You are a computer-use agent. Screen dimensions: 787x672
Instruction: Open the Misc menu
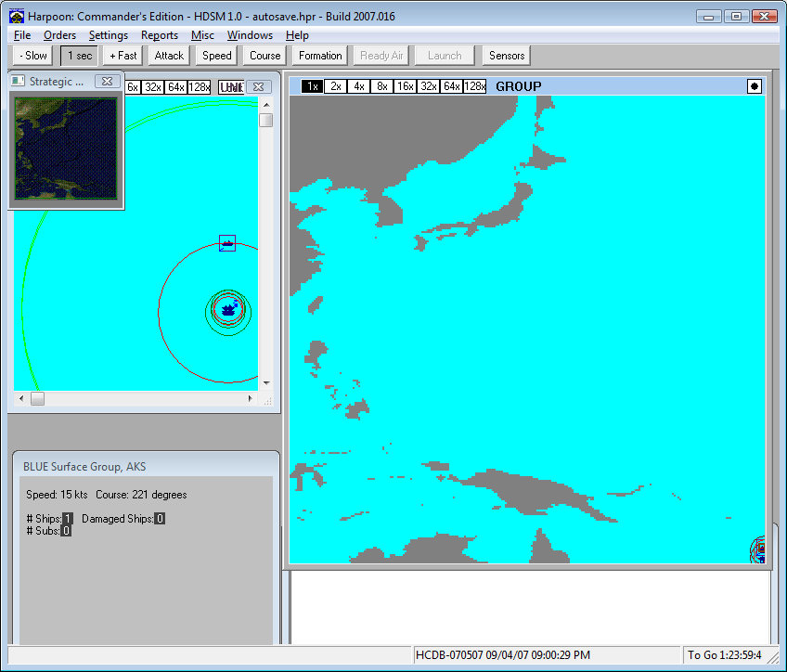coord(202,35)
